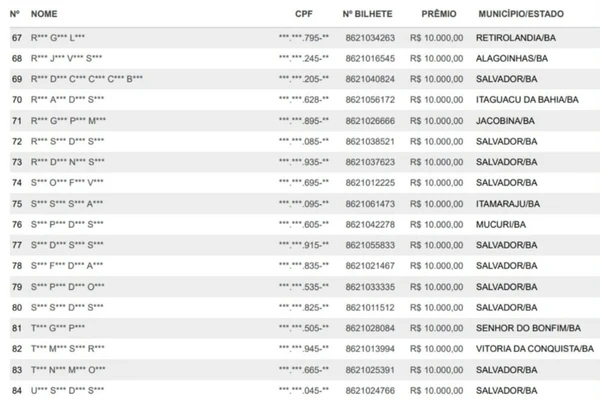This screenshot has height=400, width=600.
Task: Click the PRÊMIO column header
Action: 439,14
